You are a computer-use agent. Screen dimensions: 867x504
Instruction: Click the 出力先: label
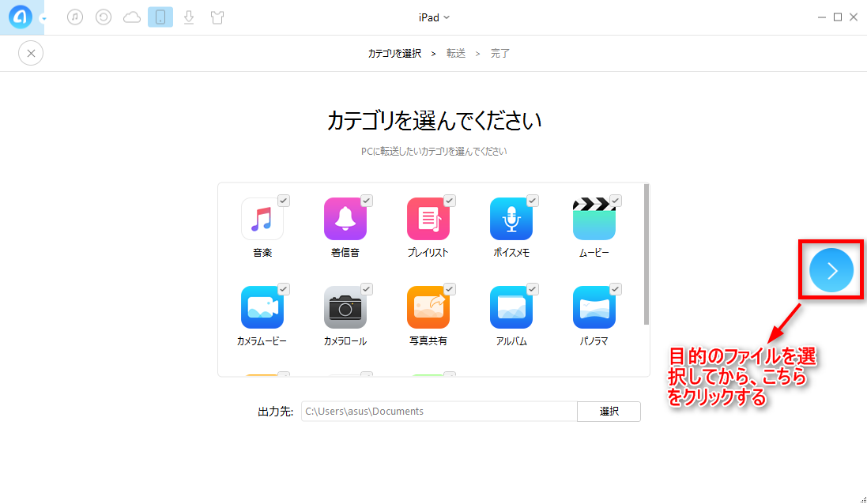[275, 411]
